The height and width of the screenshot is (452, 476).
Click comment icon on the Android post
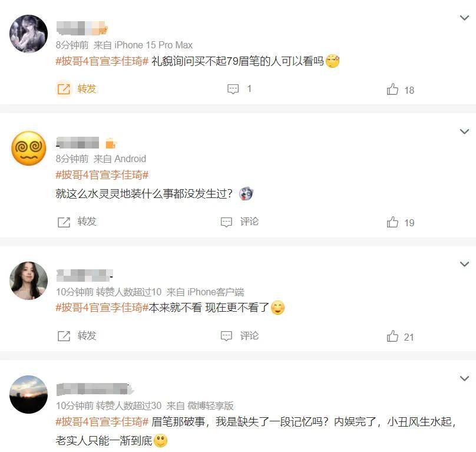[226, 222]
